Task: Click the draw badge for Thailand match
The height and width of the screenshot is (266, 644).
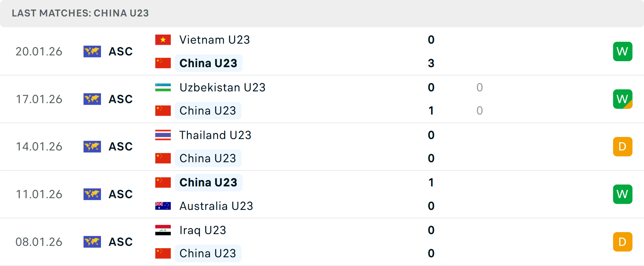Action: pyautogui.click(x=623, y=147)
